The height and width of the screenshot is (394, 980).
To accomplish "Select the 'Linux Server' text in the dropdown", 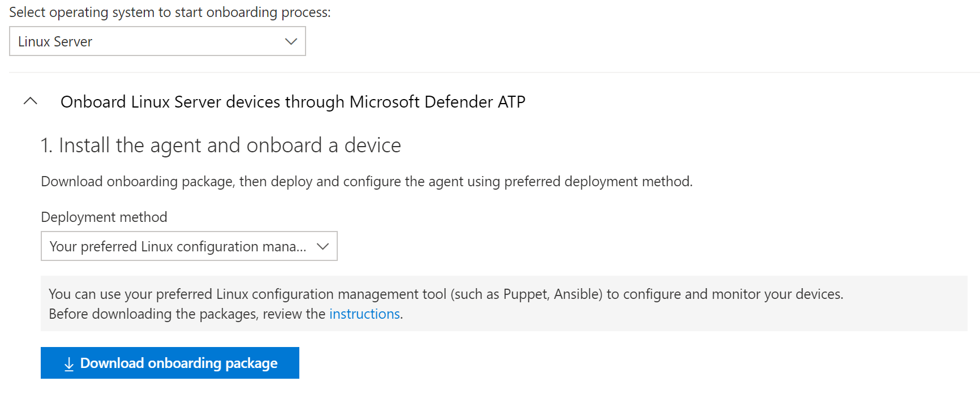I will (x=55, y=42).
